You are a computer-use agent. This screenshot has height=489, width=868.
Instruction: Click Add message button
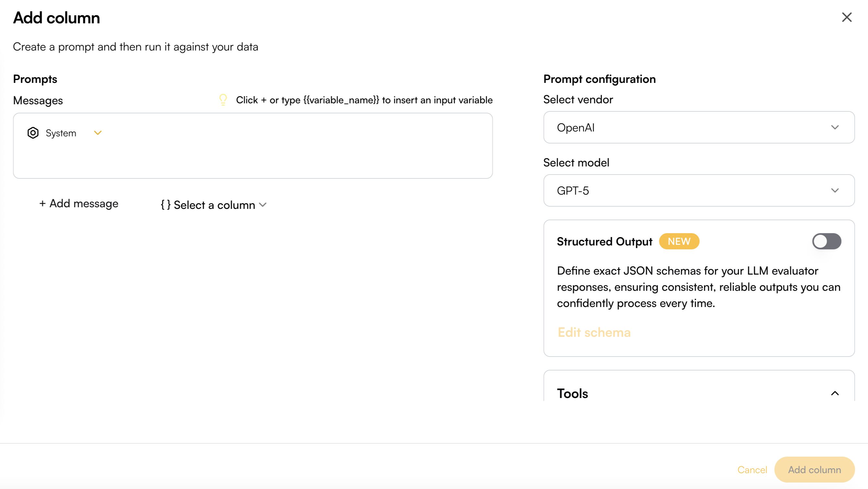pos(79,204)
